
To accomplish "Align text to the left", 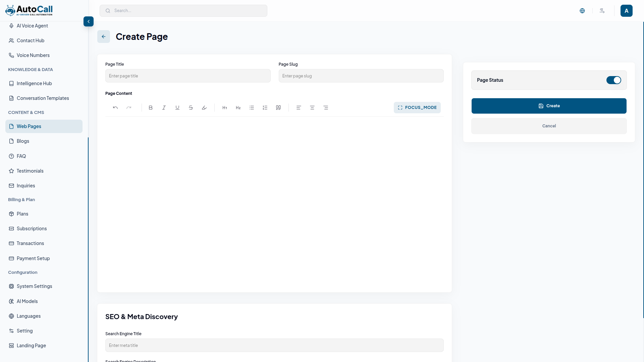I will 299,108.
